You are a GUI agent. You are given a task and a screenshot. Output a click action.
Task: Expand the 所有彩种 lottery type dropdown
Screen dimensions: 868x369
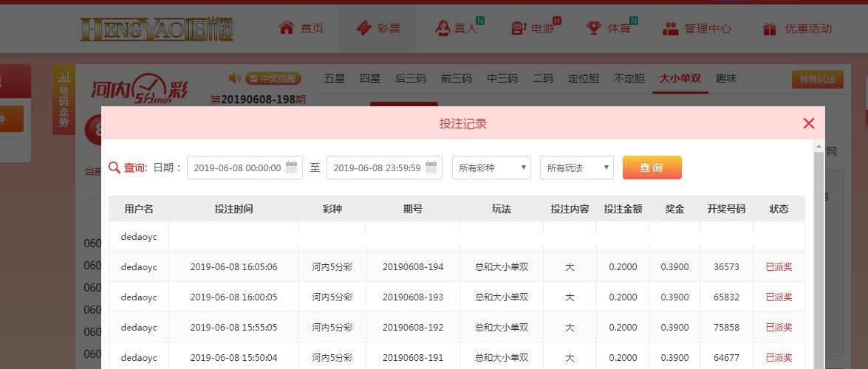point(491,168)
